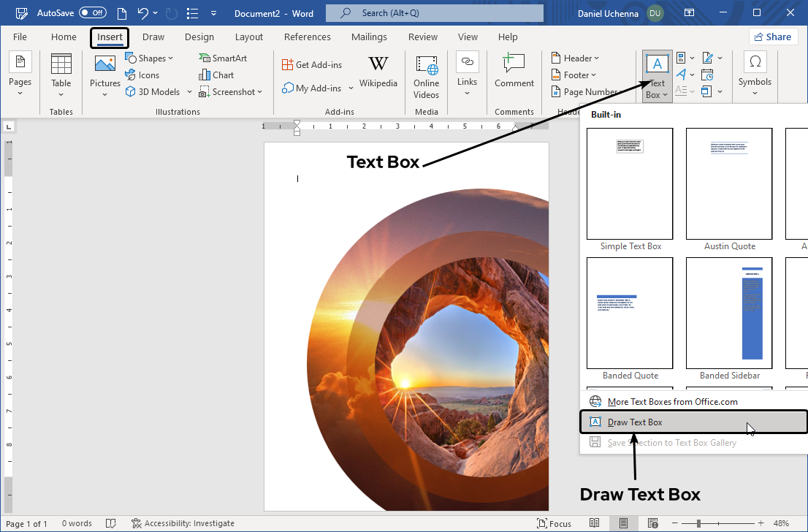Insert a Chart

216,75
